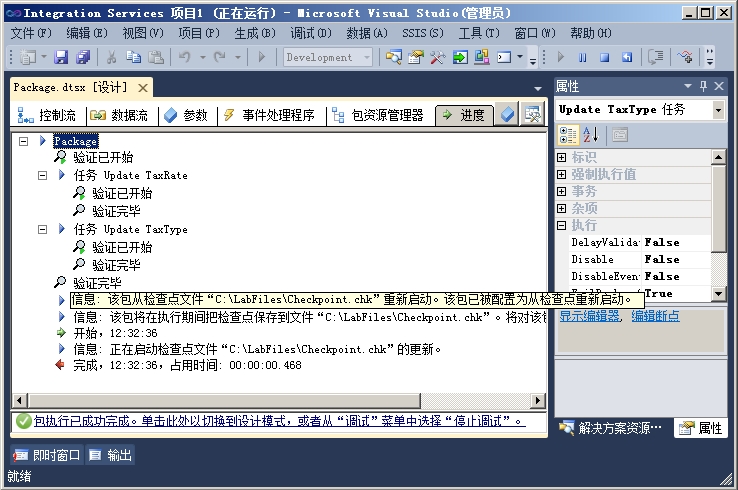This screenshot has width=738, height=490.
Task: Click the Copy icon in the toolbar
Action: [x=133, y=57]
